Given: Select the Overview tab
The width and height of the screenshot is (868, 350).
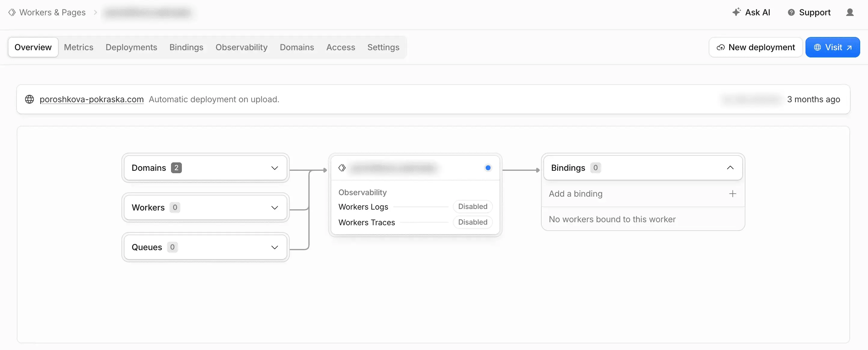Looking at the screenshot, I should (33, 47).
